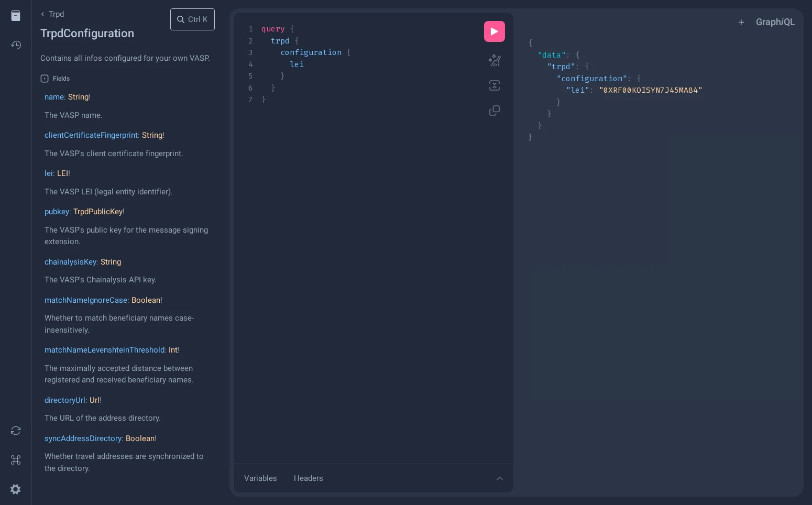Show the query history panel
The image size is (812, 505).
tap(16, 45)
